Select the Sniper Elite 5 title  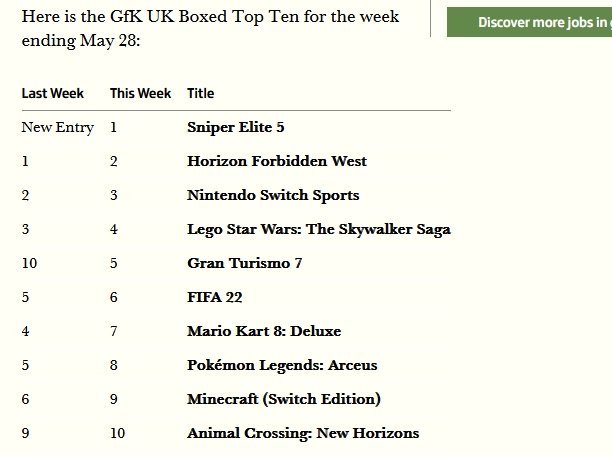[236, 127]
